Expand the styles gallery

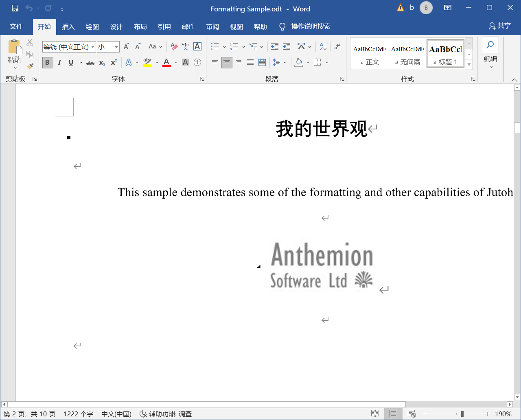coord(469,64)
